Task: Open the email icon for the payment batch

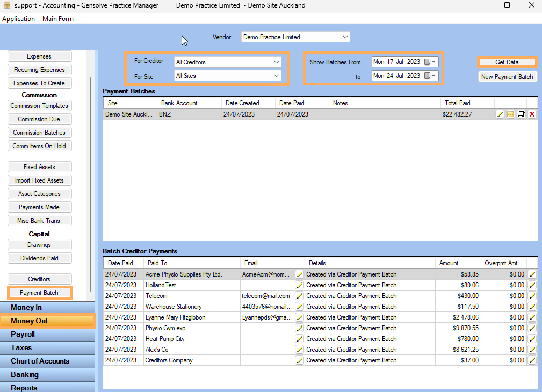Action: 511,114
